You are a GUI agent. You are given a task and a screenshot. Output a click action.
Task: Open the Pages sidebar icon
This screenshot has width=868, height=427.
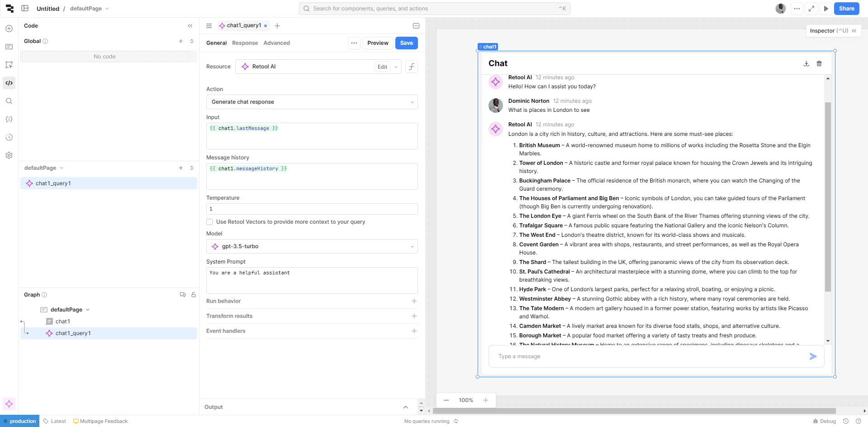pyautogui.click(x=9, y=47)
